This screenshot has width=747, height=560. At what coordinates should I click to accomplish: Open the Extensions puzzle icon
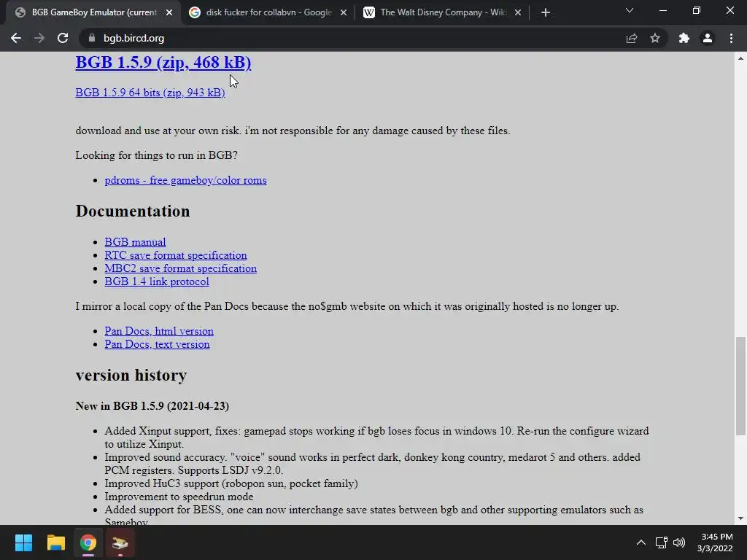[x=684, y=38]
